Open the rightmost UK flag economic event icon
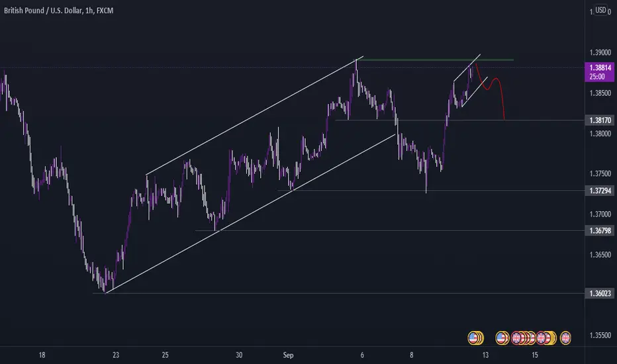 pyautogui.click(x=565, y=338)
